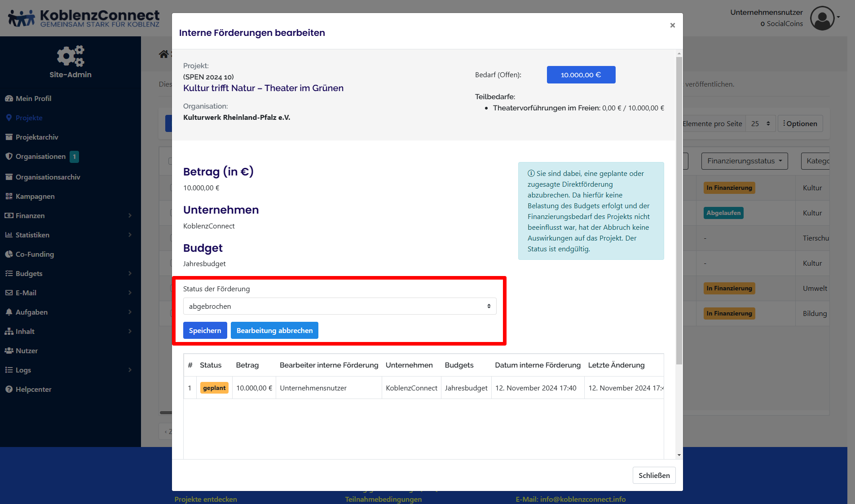The width and height of the screenshot is (855, 504).
Task: Open Mein Profil in sidebar
Action: click(33, 98)
